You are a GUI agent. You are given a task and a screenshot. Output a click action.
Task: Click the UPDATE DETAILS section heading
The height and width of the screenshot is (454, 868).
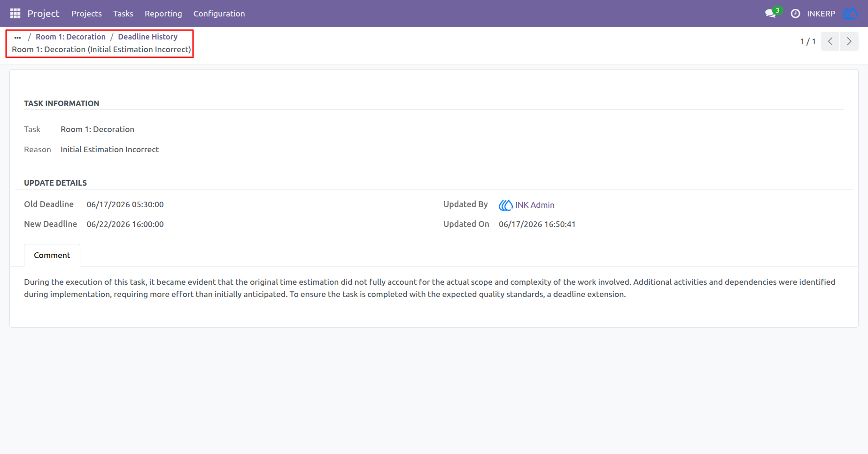pos(55,183)
